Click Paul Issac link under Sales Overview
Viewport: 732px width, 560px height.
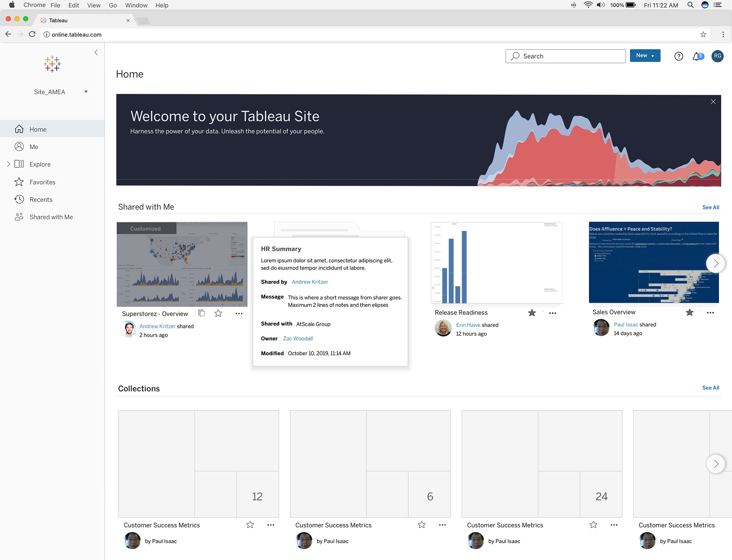626,325
